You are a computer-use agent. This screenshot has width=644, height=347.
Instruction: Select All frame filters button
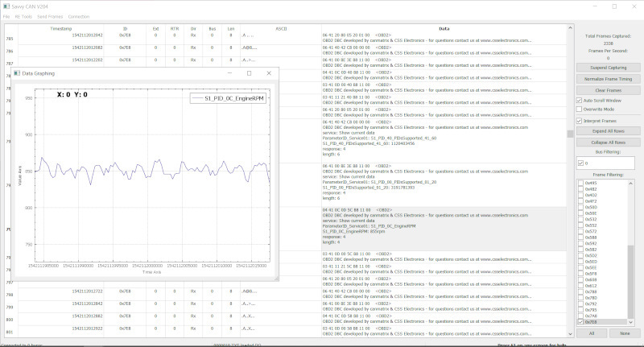coord(592,333)
